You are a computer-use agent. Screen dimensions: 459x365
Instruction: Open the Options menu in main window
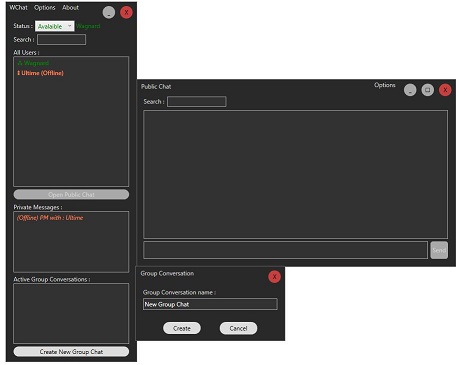coord(45,7)
